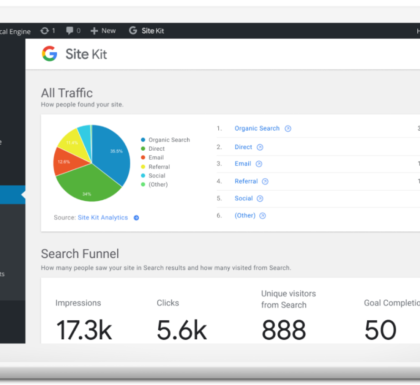
Task: Open Site Kit from admin bar
Action: tap(146, 31)
